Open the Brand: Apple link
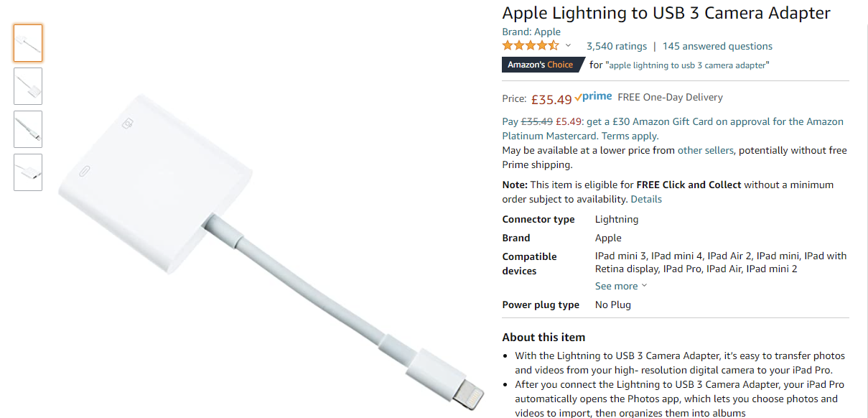This screenshot has width=868, height=418. tap(531, 32)
